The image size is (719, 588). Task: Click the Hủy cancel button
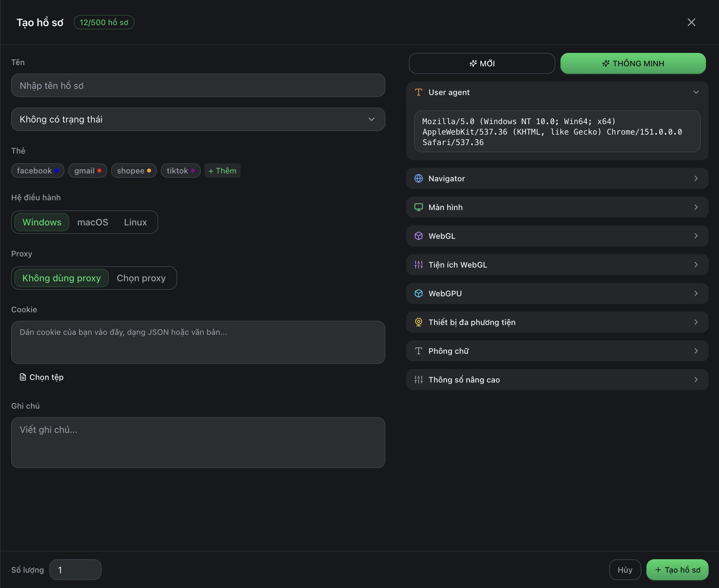625,570
